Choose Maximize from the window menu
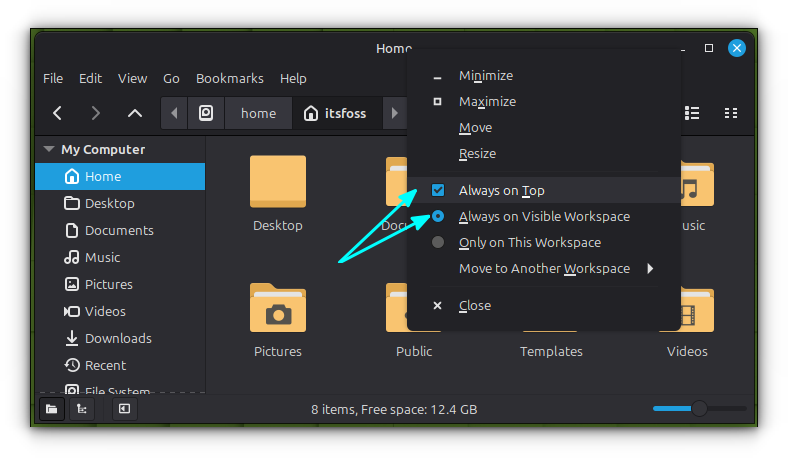Screen dimensions: 788x459 click(487, 101)
